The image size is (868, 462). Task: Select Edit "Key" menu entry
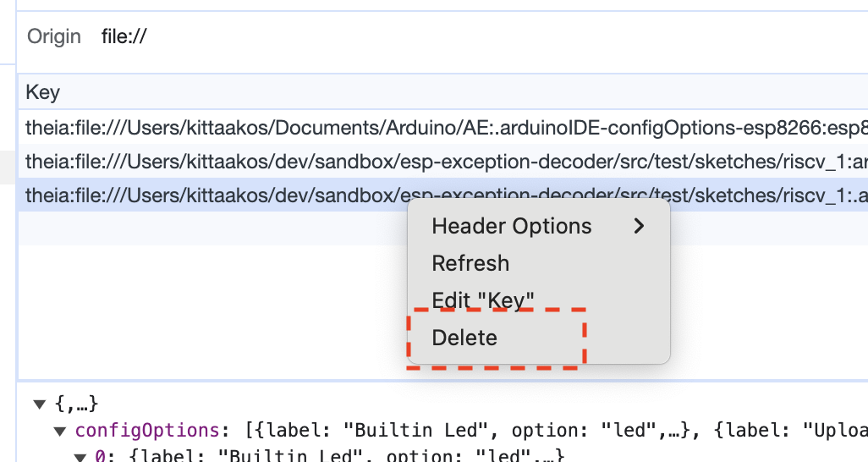click(x=483, y=300)
